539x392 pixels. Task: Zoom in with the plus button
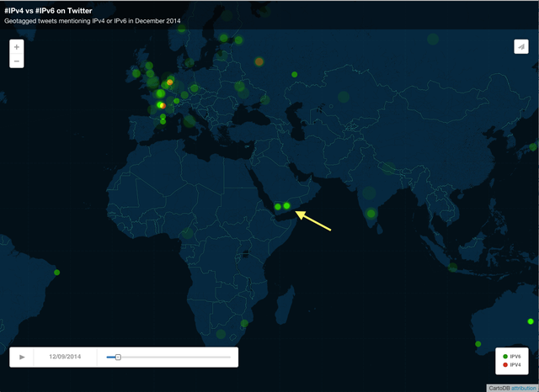[17, 46]
